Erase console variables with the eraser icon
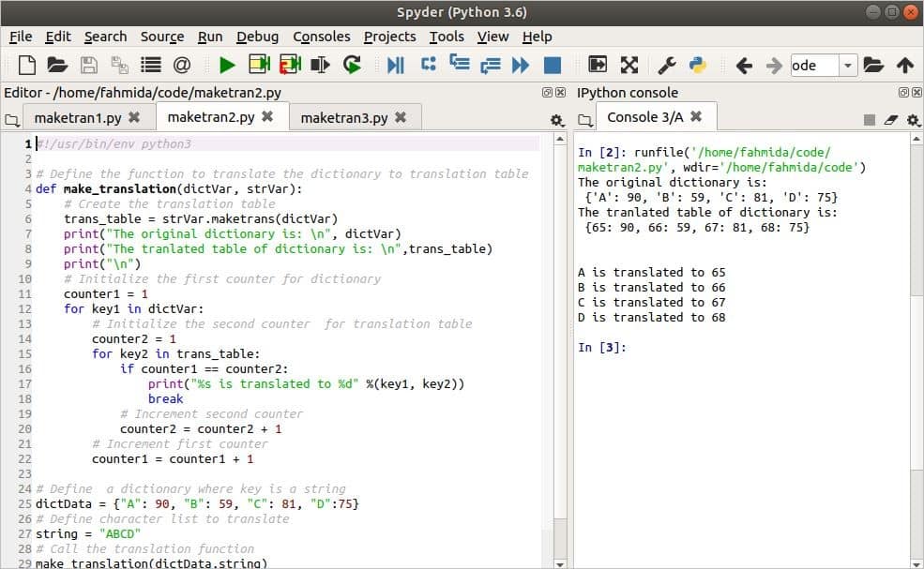 (x=890, y=119)
